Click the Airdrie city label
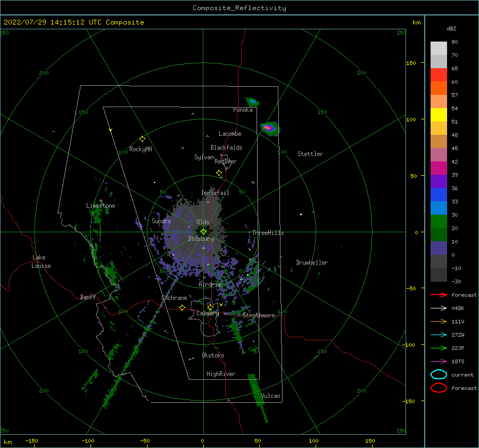 [x=210, y=284]
